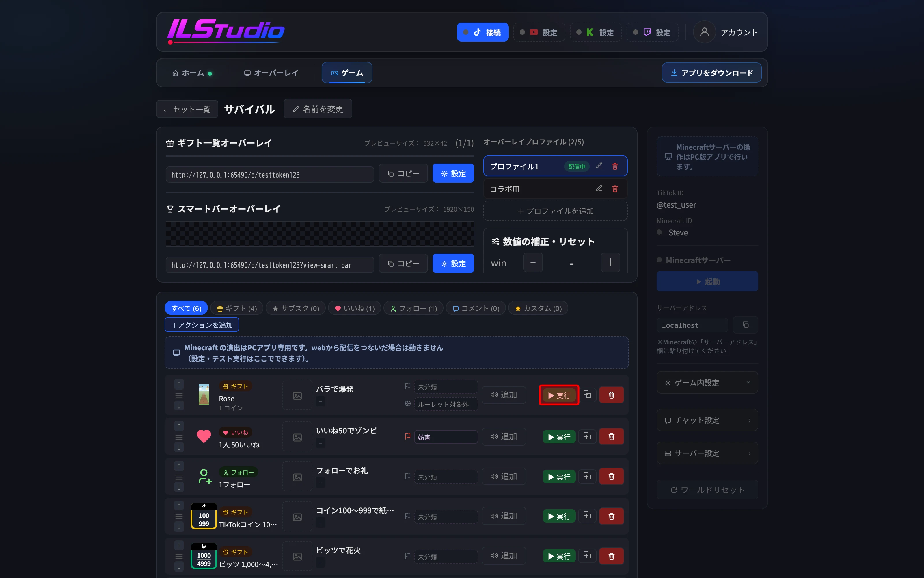Click 名前を変更 to rename the set
Screen dimensions: 924x578
pos(318,109)
